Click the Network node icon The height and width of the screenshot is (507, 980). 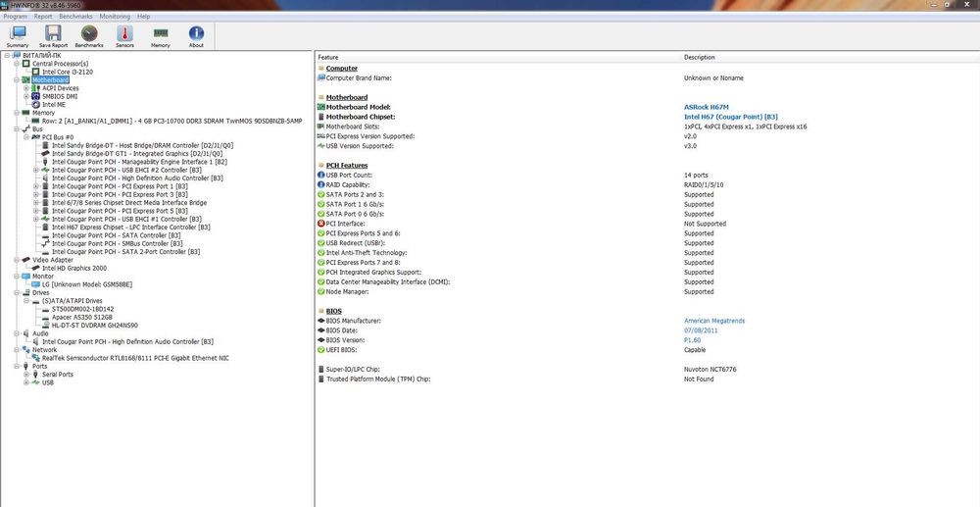26,349
